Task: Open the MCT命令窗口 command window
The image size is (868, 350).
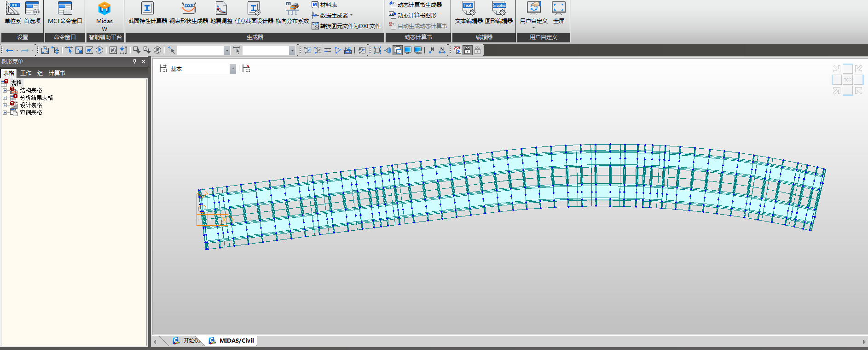Action: point(65,12)
